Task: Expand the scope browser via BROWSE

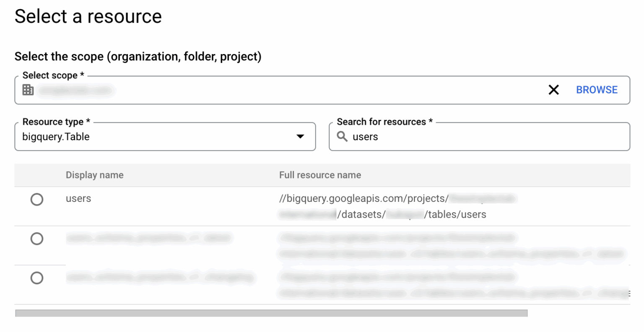Action: tap(597, 90)
